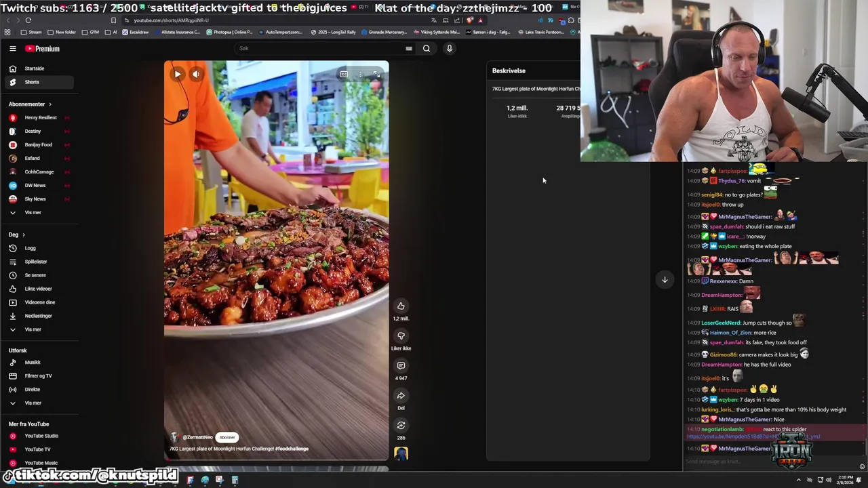The image size is (868, 488).
Task: Open Direkte live streams
Action: pyautogui.click(x=38, y=390)
